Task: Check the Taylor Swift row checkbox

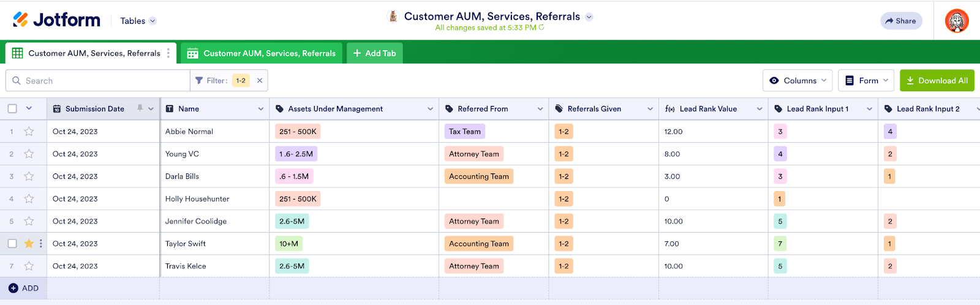Action: (12, 244)
